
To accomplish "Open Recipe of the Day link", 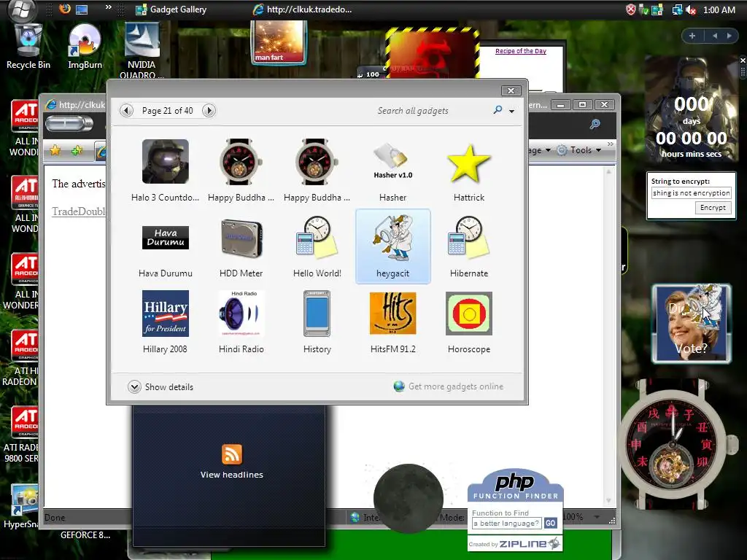I will 521,51.
